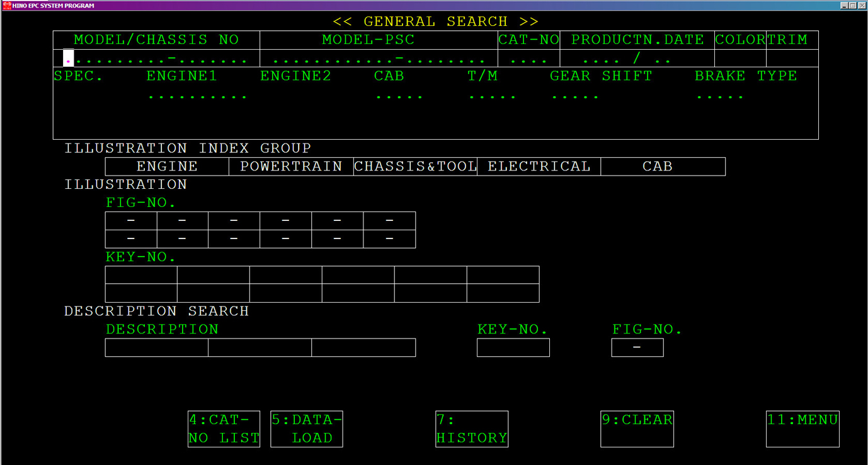
Task: Choose the ELECTRICAL illustration group
Action: [539, 167]
